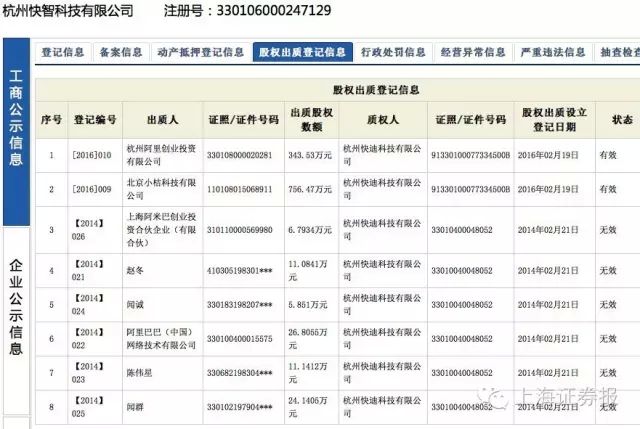Click the 状态 column header

coord(622,120)
